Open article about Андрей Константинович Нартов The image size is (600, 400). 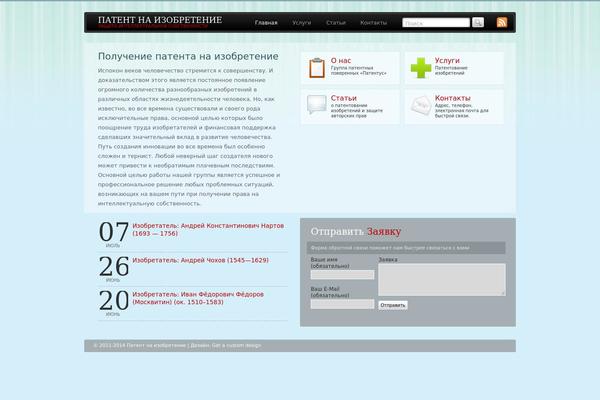coord(208,230)
